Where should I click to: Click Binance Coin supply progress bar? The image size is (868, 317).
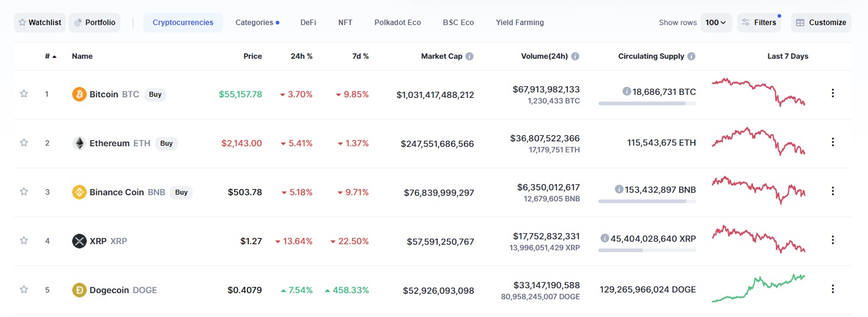(647, 201)
